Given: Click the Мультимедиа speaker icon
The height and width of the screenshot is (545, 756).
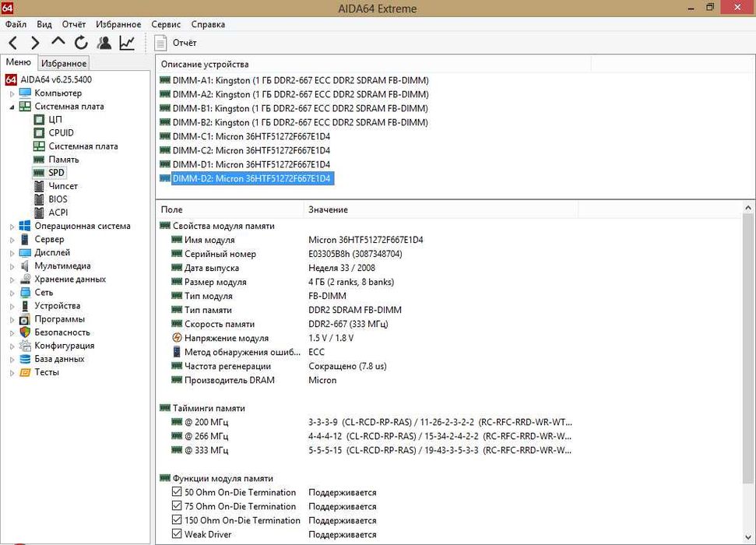Looking at the screenshot, I should click(25, 265).
